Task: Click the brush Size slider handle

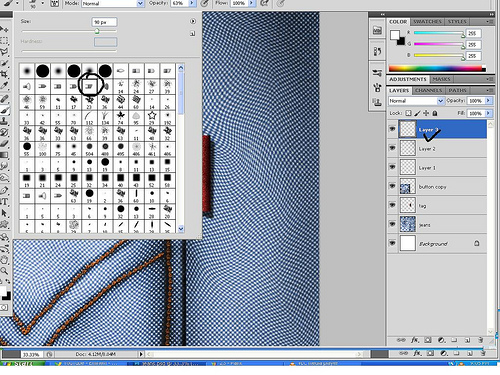Action: click(97, 31)
